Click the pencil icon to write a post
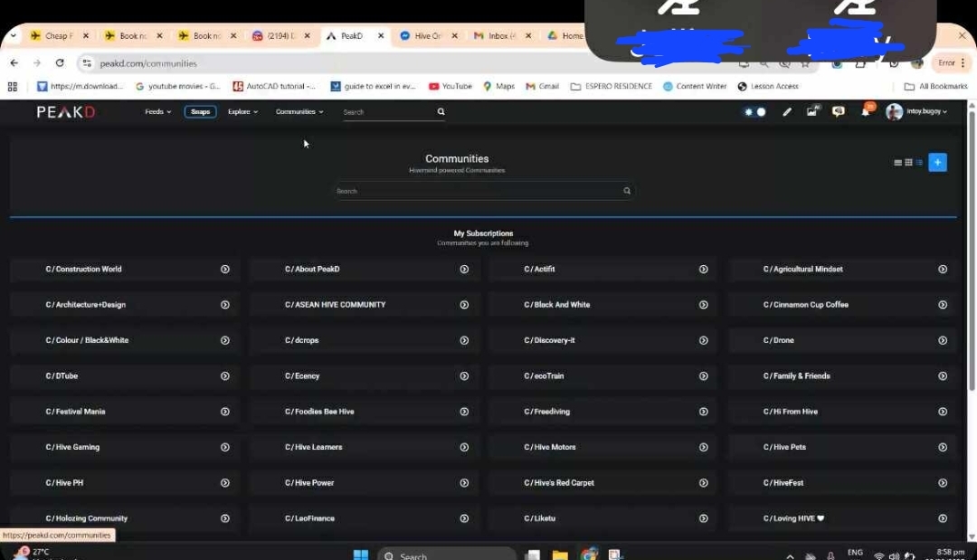The image size is (977, 560). pyautogui.click(x=787, y=111)
